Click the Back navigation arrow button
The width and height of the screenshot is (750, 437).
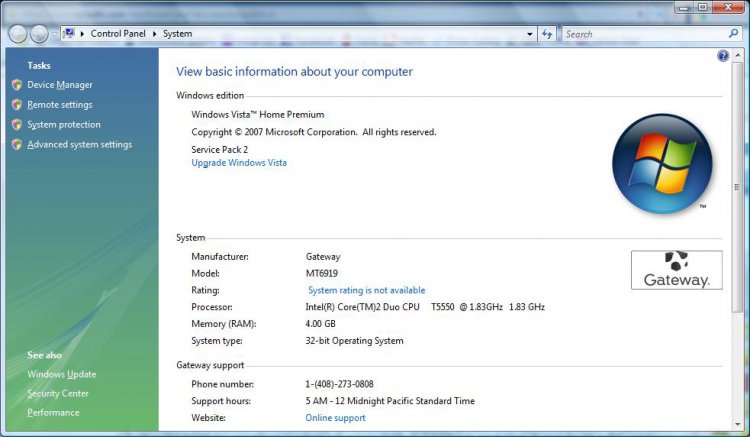(x=17, y=34)
